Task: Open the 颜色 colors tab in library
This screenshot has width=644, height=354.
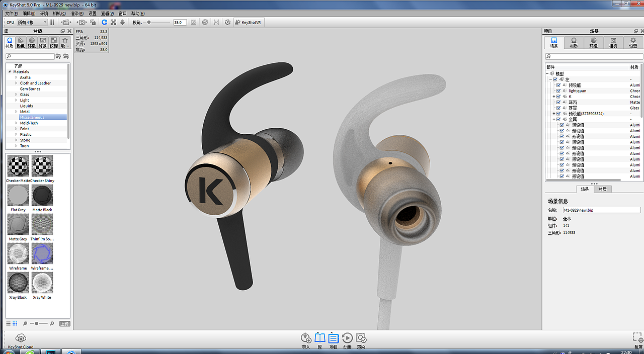Action: click(21, 43)
